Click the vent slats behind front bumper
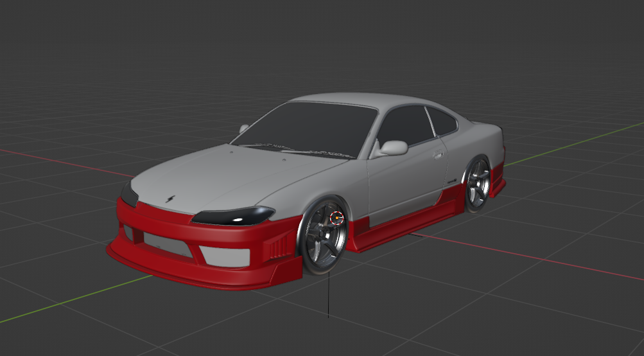644x356 pixels. tap(279, 246)
